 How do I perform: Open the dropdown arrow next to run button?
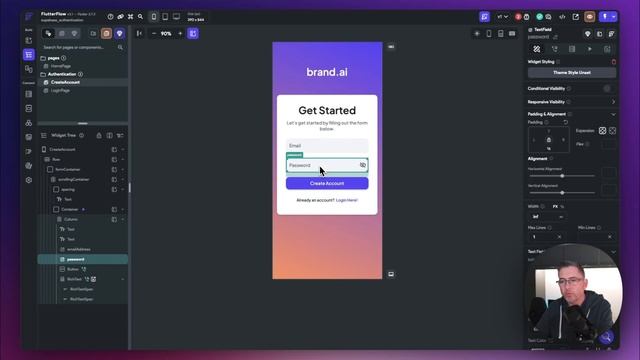pos(614,17)
